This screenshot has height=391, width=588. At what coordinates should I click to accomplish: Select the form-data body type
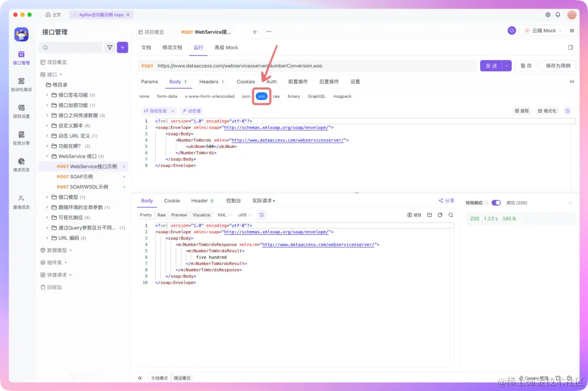(167, 96)
